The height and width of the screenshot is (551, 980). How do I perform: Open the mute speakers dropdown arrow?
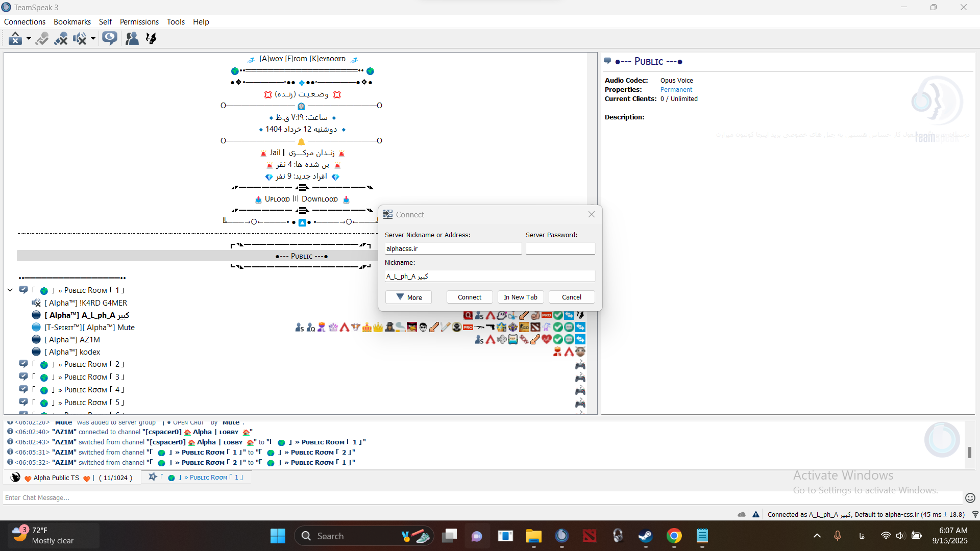[93, 38]
